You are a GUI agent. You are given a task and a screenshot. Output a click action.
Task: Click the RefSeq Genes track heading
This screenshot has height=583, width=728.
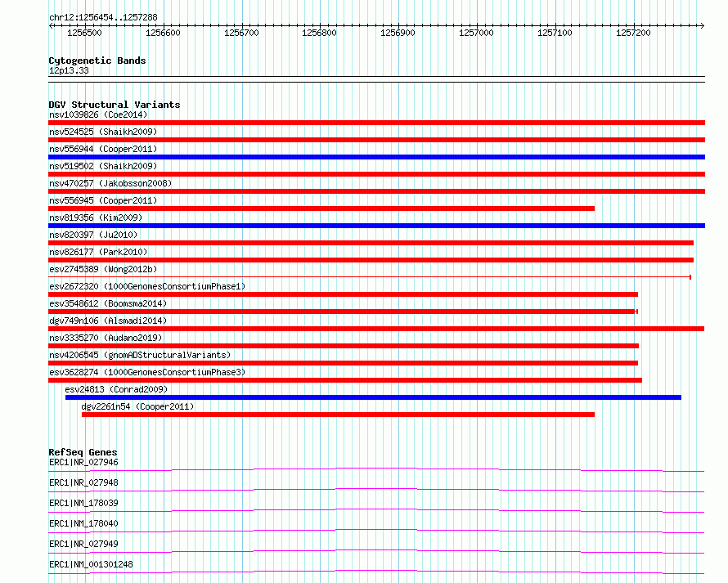(x=83, y=452)
